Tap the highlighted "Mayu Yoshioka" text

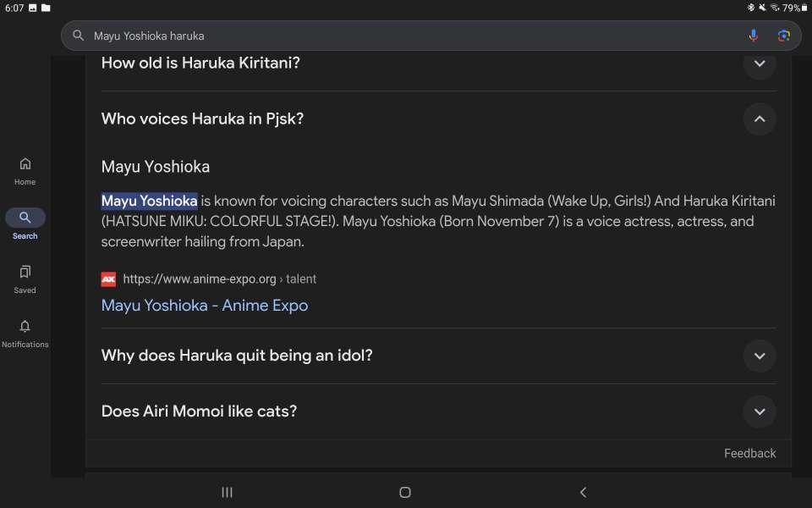[150, 202]
